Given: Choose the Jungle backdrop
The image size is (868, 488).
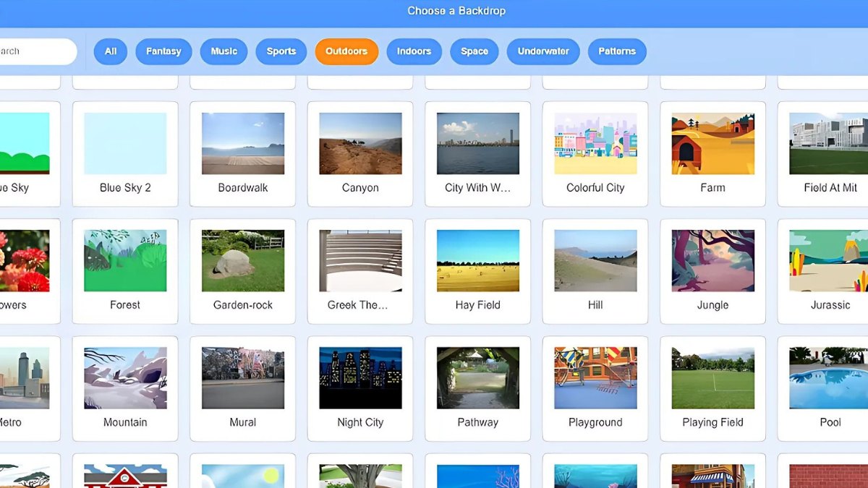Looking at the screenshot, I should click(712, 271).
